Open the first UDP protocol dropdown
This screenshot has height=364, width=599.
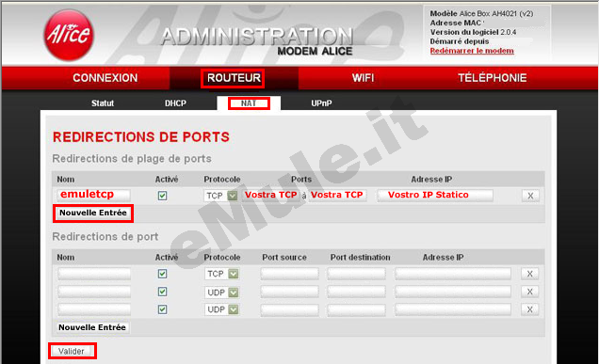click(221, 293)
